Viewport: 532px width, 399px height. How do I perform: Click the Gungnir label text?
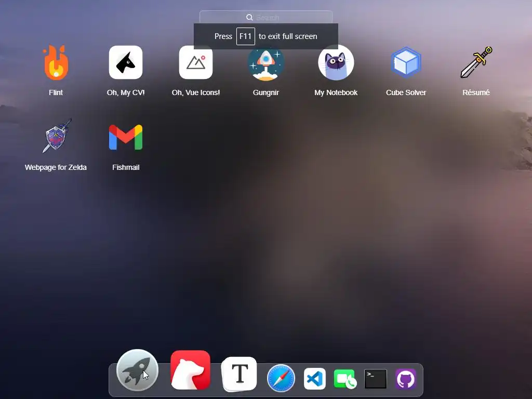(x=265, y=92)
